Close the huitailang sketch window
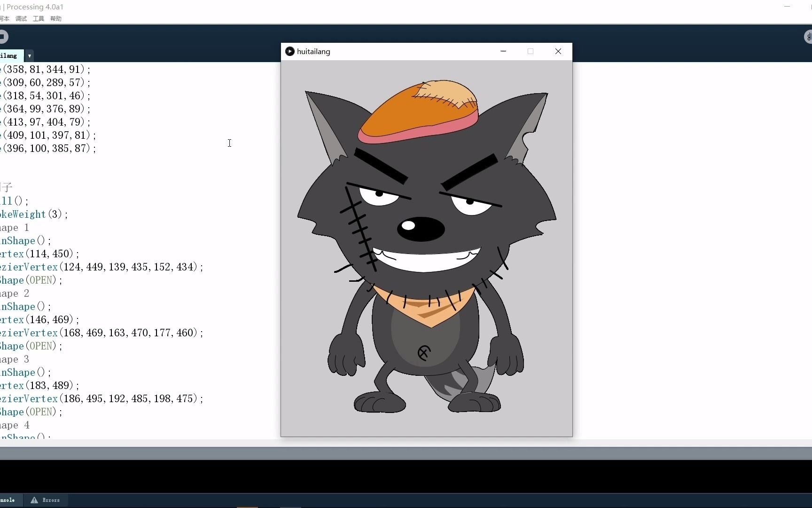 pos(558,51)
